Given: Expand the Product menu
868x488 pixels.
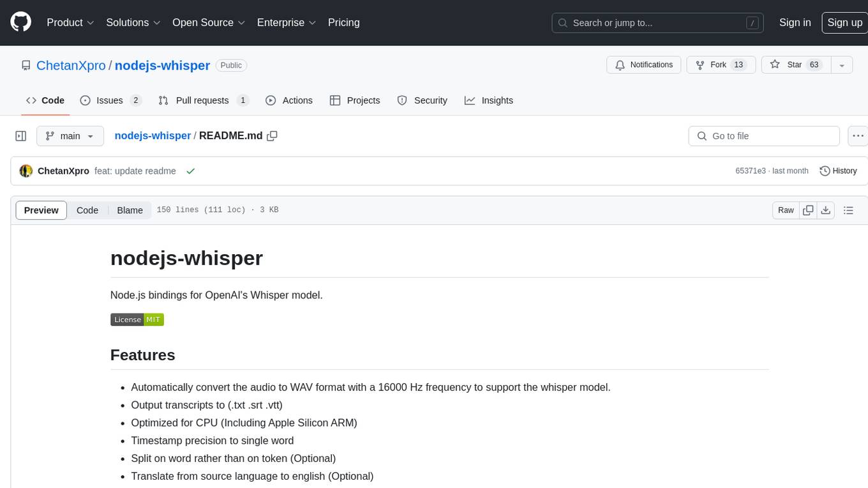Looking at the screenshot, I should pos(70,22).
